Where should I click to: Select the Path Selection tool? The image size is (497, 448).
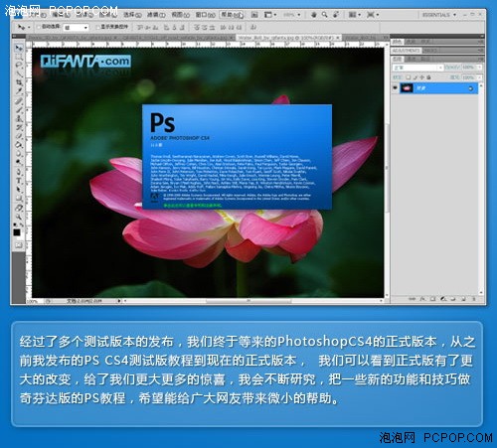[x=19, y=190]
